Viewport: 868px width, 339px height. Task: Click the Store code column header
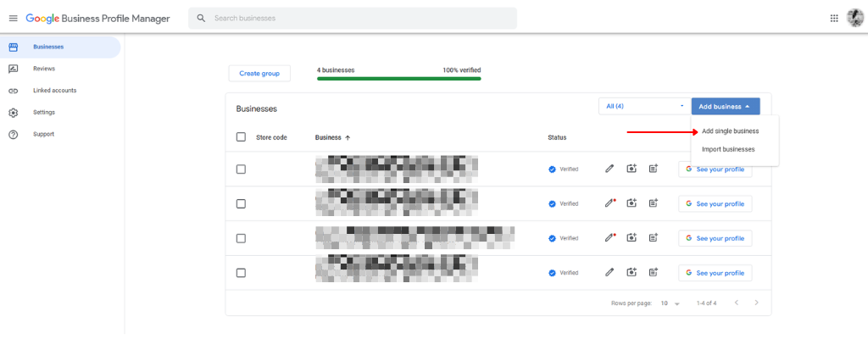271,137
